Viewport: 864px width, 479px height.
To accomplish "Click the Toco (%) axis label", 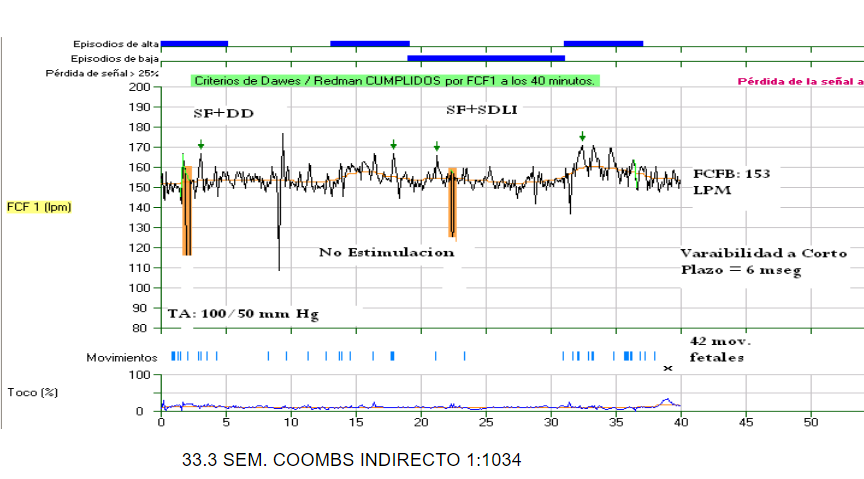I will pyautogui.click(x=32, y=391).
